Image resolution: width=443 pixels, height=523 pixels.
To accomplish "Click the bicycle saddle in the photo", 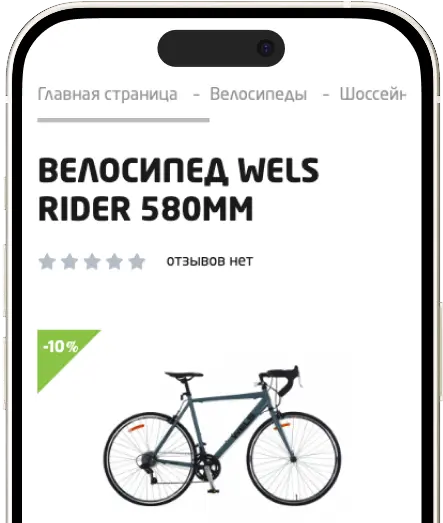I will click(184, 375).
